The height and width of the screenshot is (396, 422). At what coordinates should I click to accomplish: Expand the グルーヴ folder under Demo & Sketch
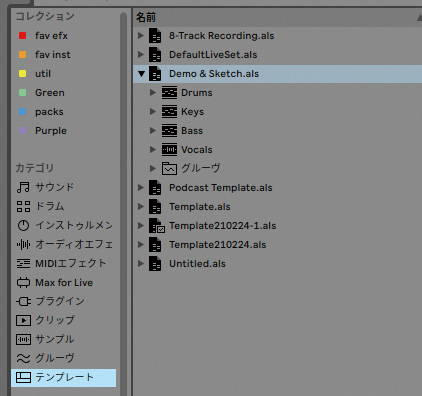pos(153,168)
